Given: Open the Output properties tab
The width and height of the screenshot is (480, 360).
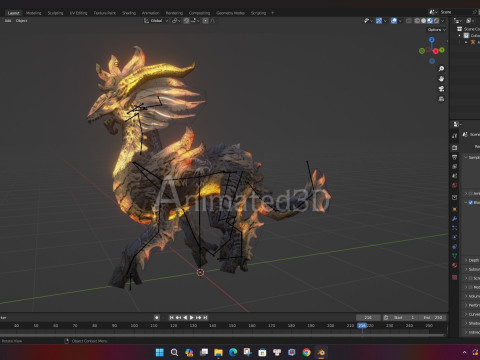Looking at the screenshot, I should point(455,157).
